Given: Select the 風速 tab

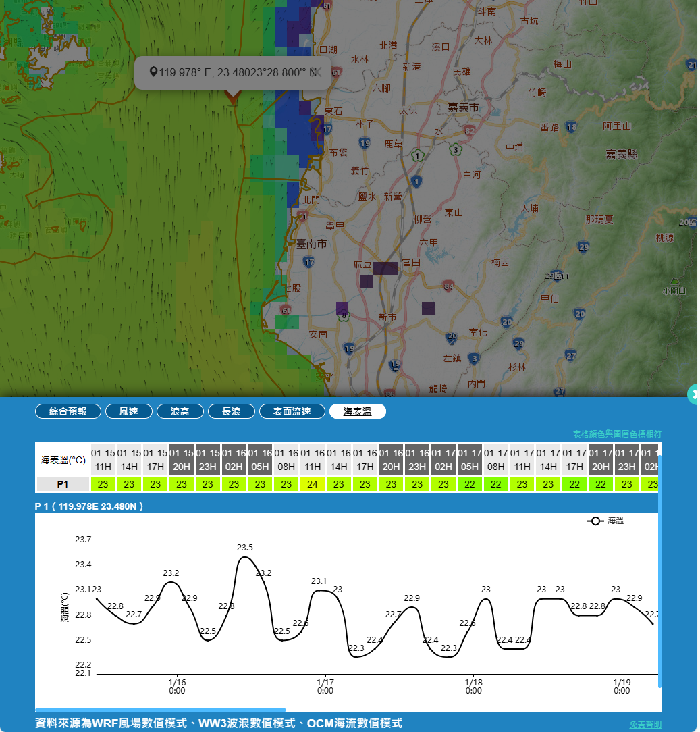Looking at the screenshot, I should click(x=128, y=411).
